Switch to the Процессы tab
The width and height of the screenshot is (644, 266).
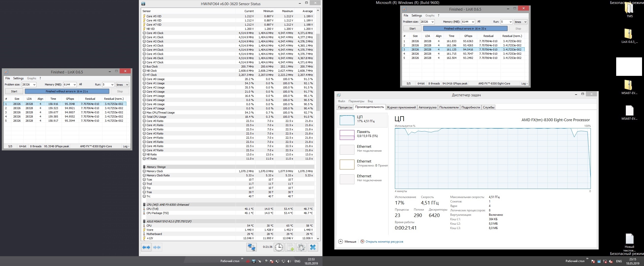tap(345, 107)
